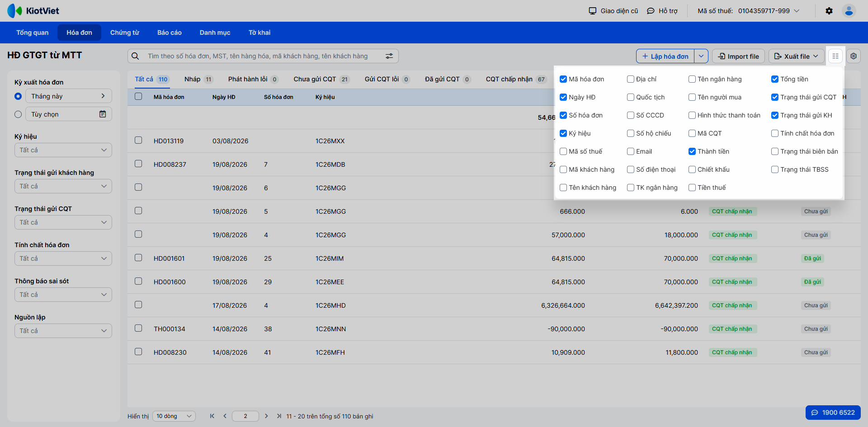Open calendar icon in Tùy chọn field

103,114
